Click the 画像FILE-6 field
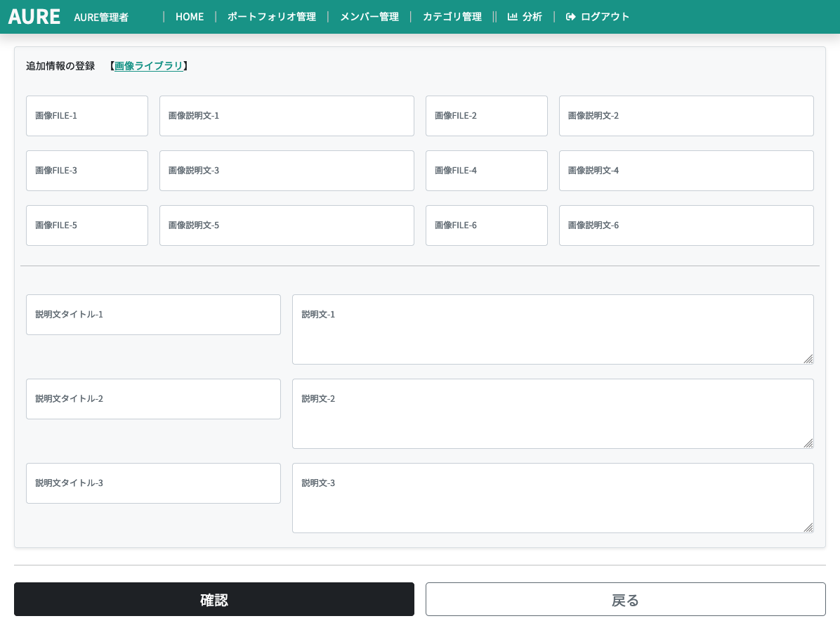This screenshot has height=628, width=840. pyautogui.click(x=486, y=225)
